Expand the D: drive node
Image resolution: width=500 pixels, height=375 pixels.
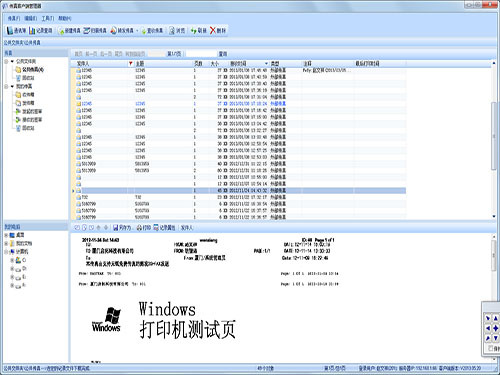pos(12,269)
